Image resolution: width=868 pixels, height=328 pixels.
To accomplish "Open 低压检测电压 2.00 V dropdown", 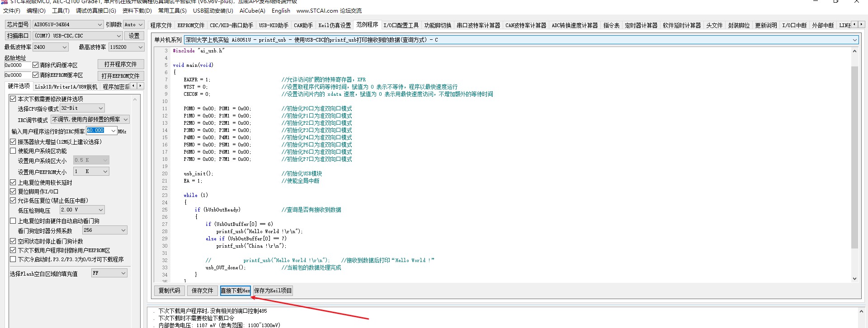I will (x=82, y=210).
